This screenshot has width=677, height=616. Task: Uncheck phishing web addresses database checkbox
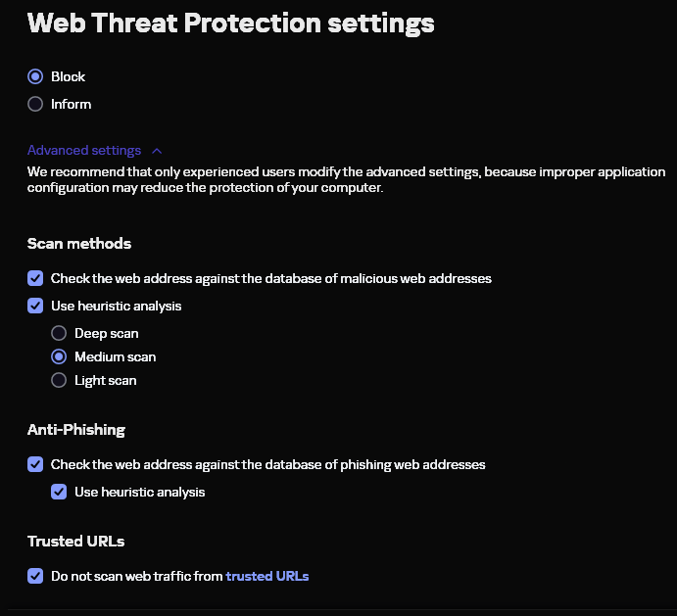click(35, 464)
